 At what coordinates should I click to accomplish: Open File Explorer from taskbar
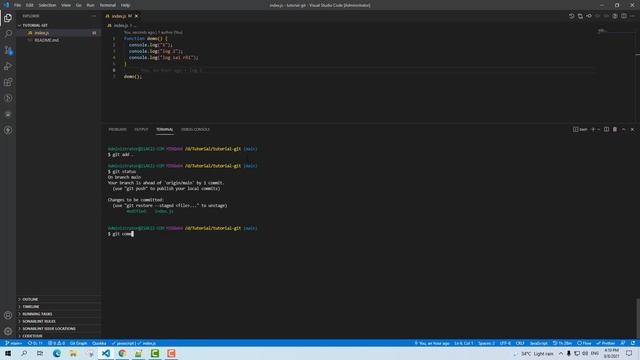tap(73, 353)
